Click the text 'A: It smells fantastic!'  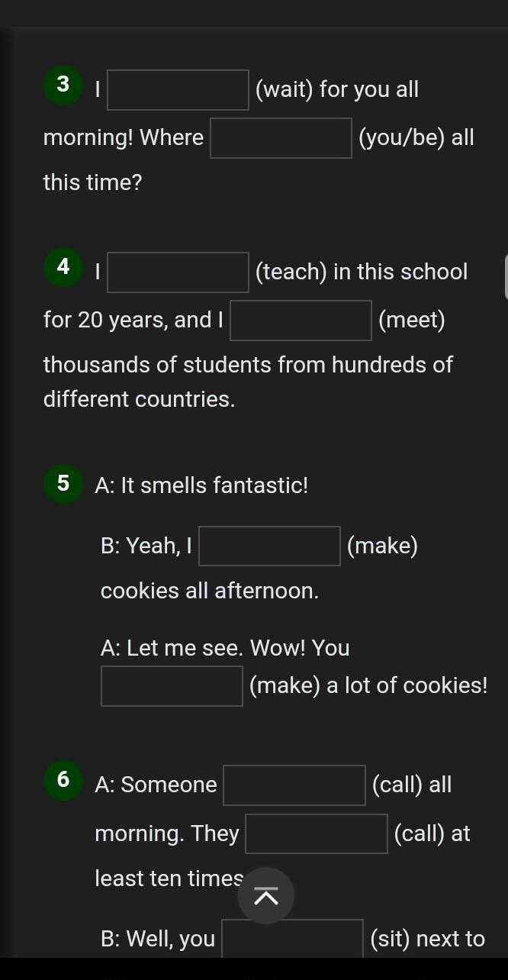pyautogui.click(x=202, y=485)
